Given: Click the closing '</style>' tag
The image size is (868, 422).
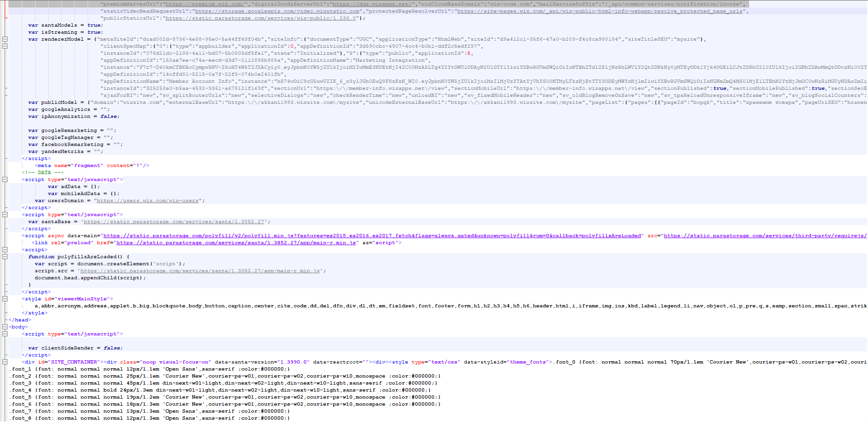Looking at the screenshot, I should (x=35, y=313).
